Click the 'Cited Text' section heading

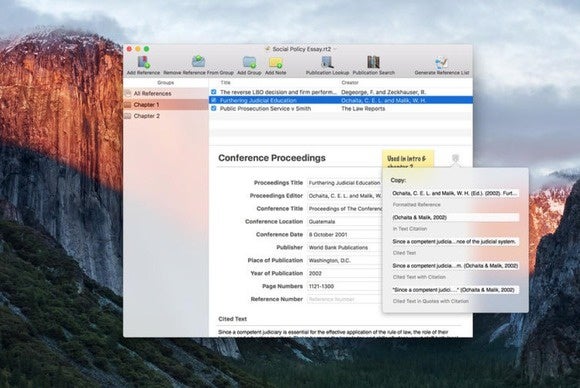click(x=232, y=319)
